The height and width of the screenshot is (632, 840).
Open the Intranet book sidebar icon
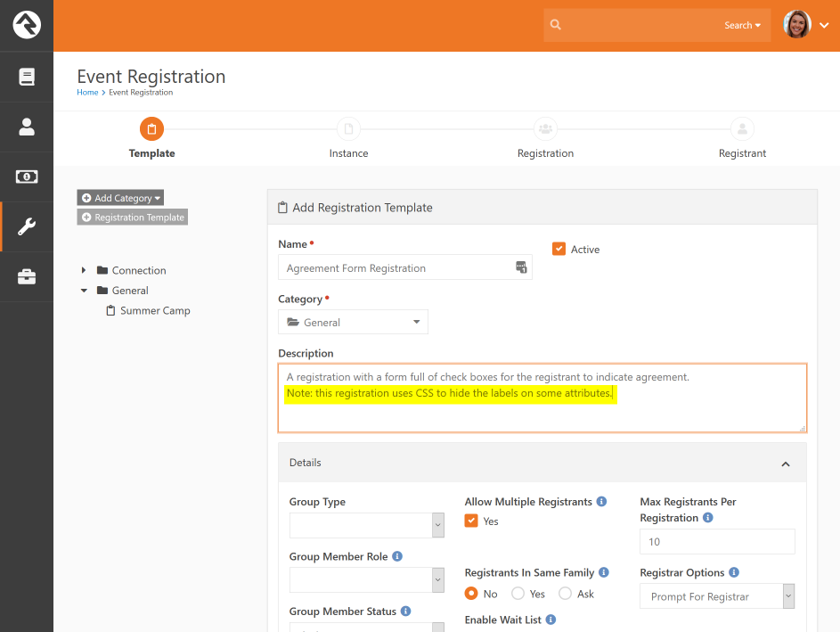[26, 77]
